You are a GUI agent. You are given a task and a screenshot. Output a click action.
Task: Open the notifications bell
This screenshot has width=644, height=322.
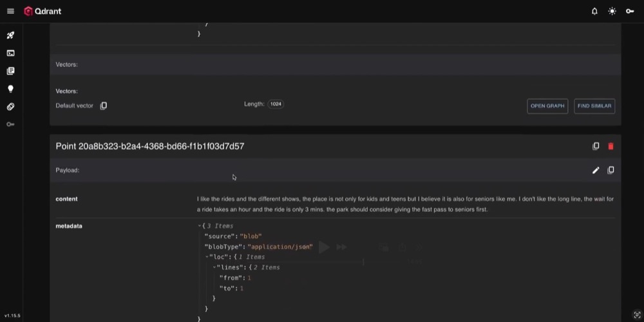[594, 11]
